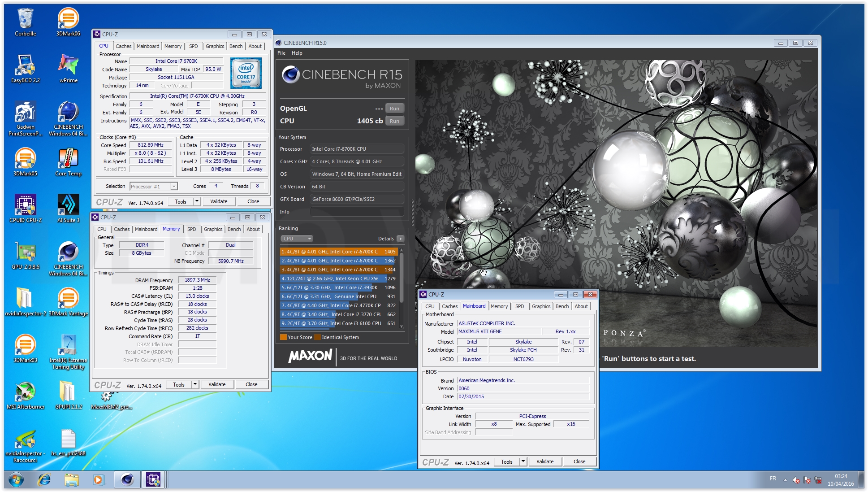Select Graphics tab in Mainboard CPU-Z window
This screenshot has width=868, height=492.
(x=541, y=306)
